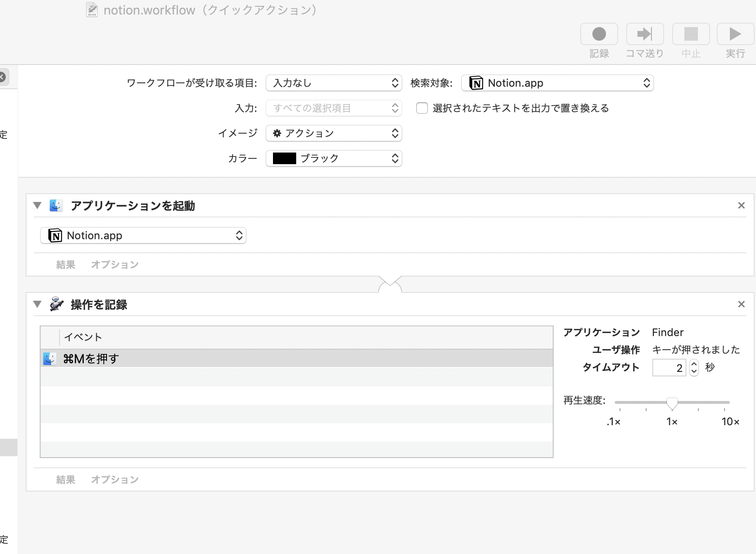Open the 検索対象 Notion.app dropdown

click(x=557, y=83)
